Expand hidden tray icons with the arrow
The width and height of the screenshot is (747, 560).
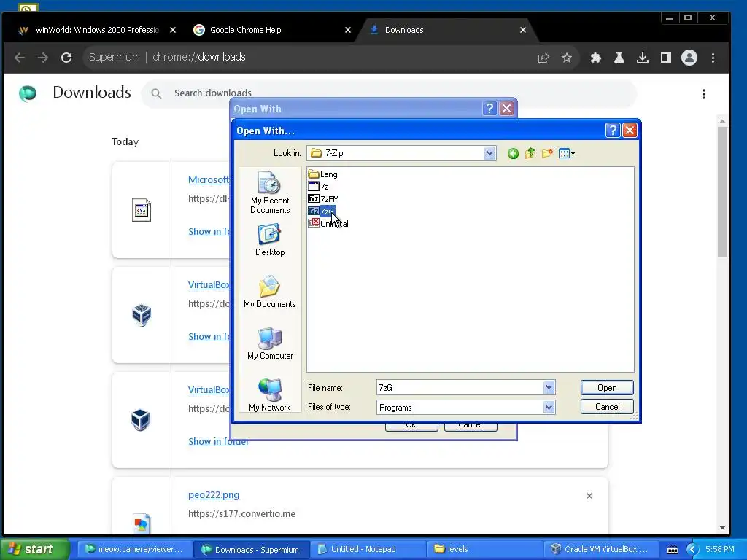pyautogui.click(x=692, y=549)
